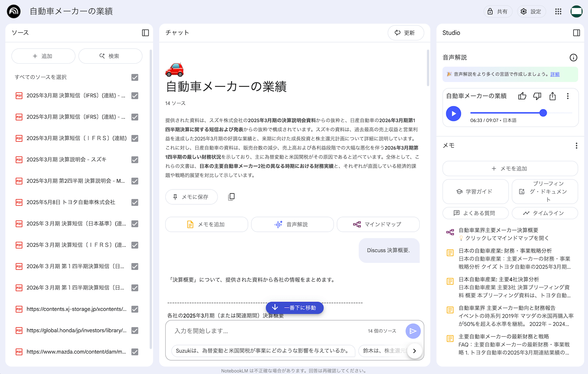Open the mind map note icon
The width and height of the screenshot is (588, 374).
[450, 232]
